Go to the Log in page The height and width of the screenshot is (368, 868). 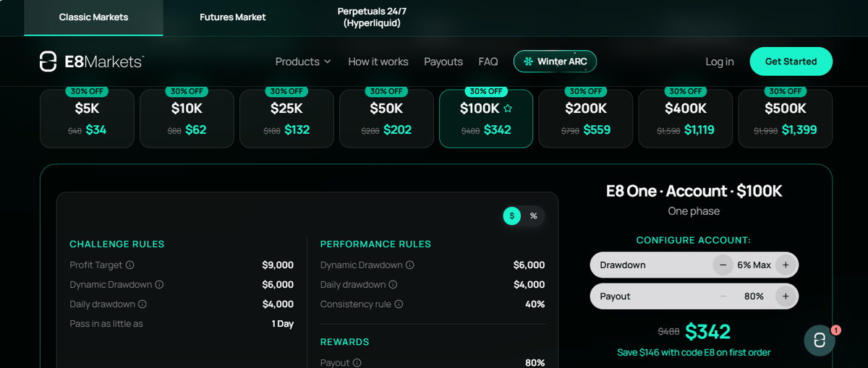pyautogui.click(x=720, y=61)
